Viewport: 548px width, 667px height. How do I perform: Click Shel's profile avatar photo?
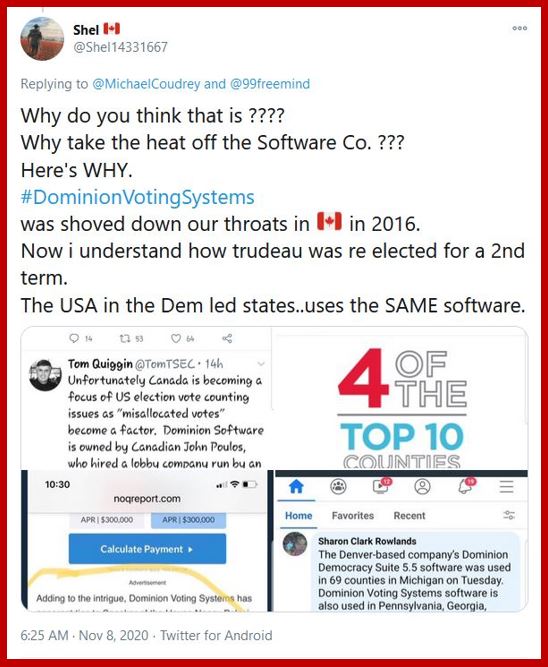42,39
